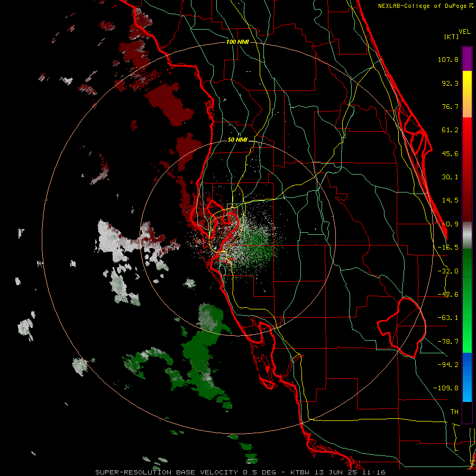Pick the red segment of velocity color bar
The width and height of the screenshot is (476, 476).
point(467,169)
